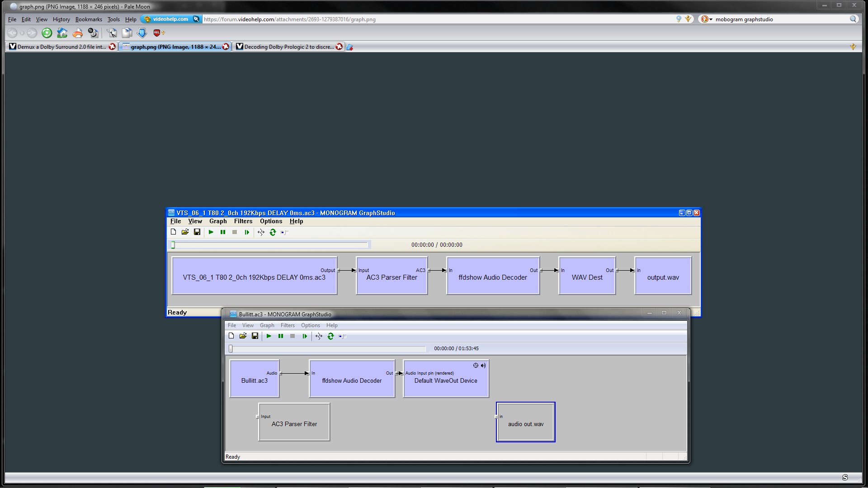The width and height of the screenshot is (868, 488).
Task: Click the Save icon in VTS_06_1 GraphStudio toolbar
Action: (197, 232)
